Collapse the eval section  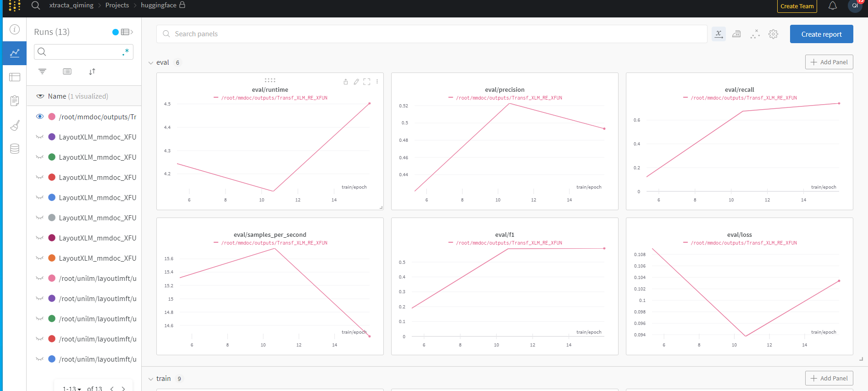click(151, 63)
